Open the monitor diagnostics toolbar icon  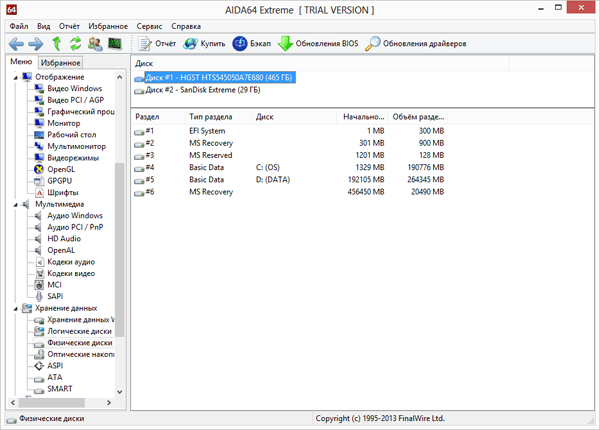tap(114, 44)
